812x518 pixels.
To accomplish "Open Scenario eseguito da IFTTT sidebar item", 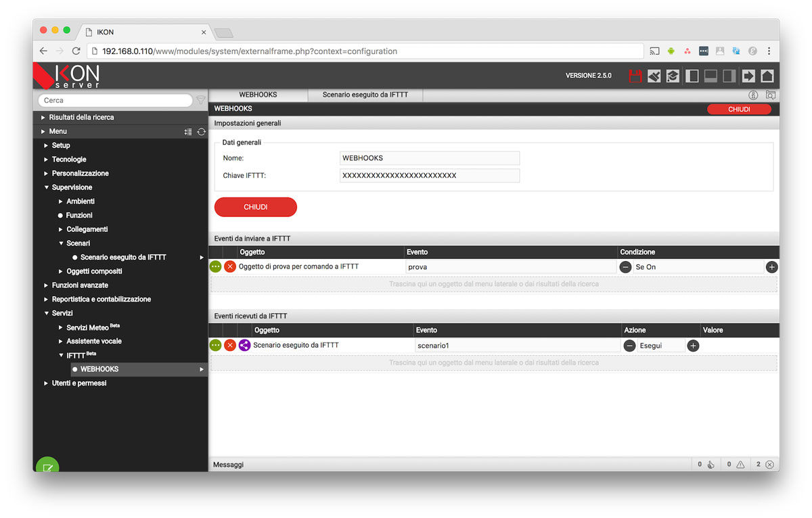I will pos(123,257).
